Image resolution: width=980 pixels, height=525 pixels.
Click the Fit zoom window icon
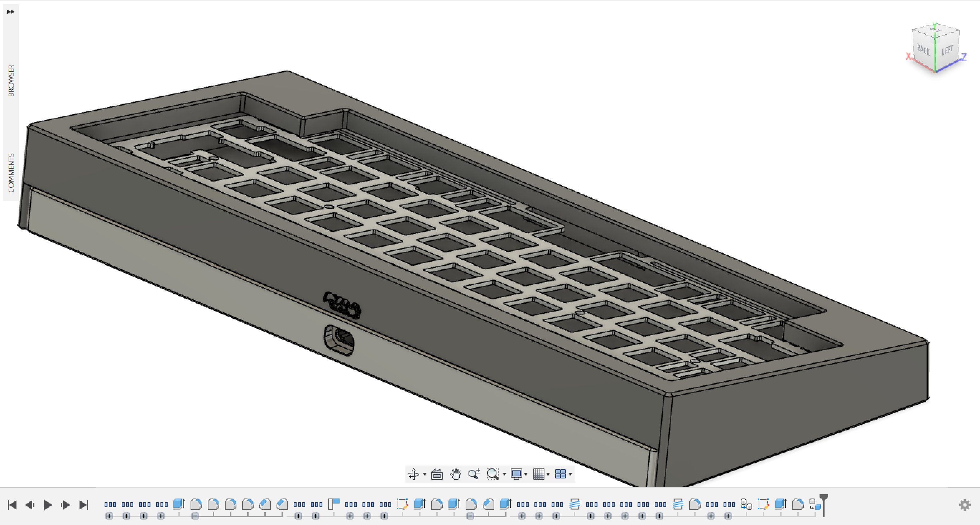click(x=492, y=474)
